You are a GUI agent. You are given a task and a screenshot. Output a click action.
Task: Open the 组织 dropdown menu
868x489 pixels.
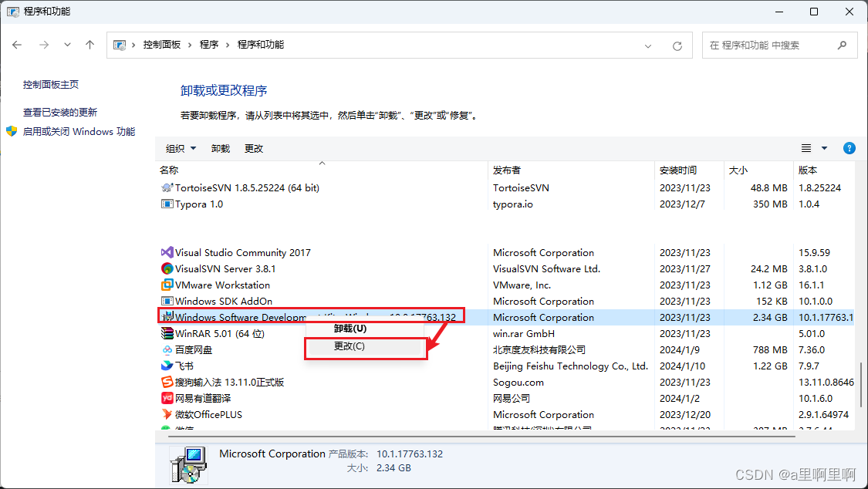tap(181, 148)
